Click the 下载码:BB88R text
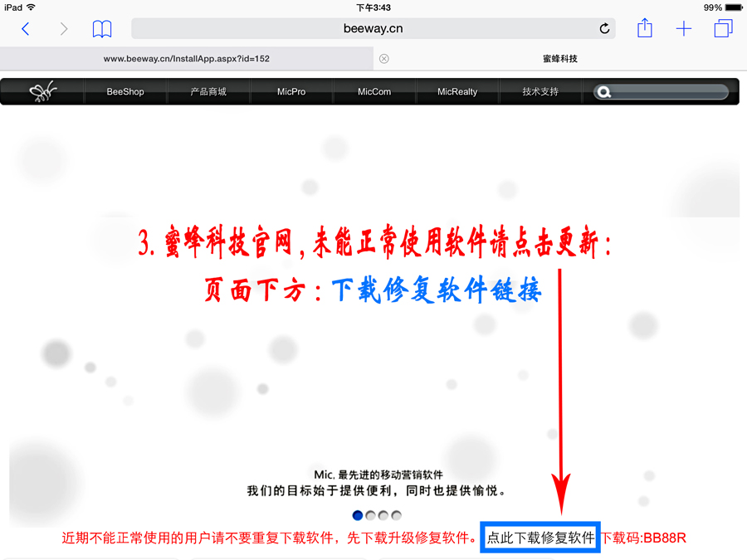The width and height of the screenshot is (747, 560). point(643,538)
